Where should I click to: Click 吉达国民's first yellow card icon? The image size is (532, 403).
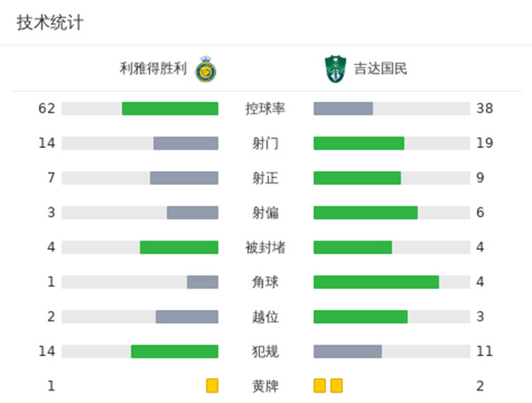(320, 385)
